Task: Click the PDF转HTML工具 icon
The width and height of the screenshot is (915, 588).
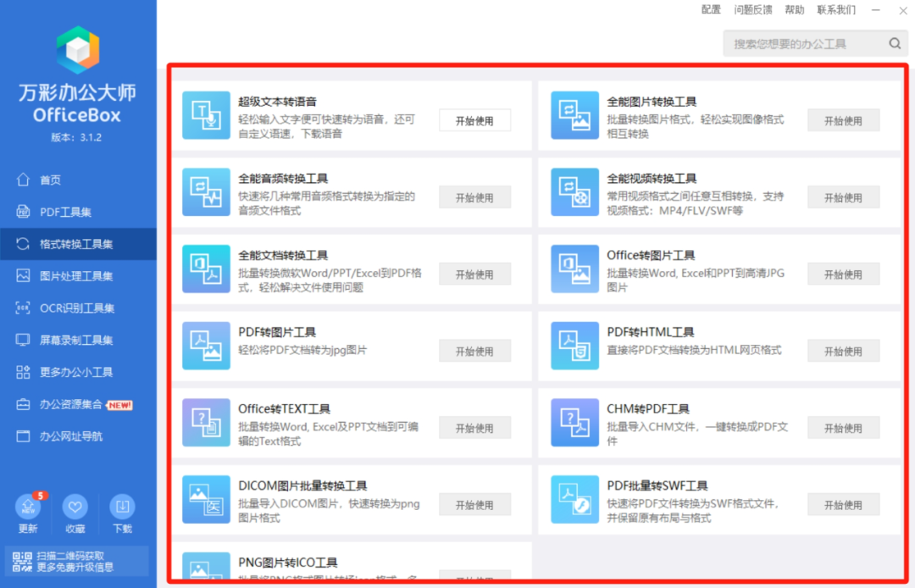Action: click(575, 346)
